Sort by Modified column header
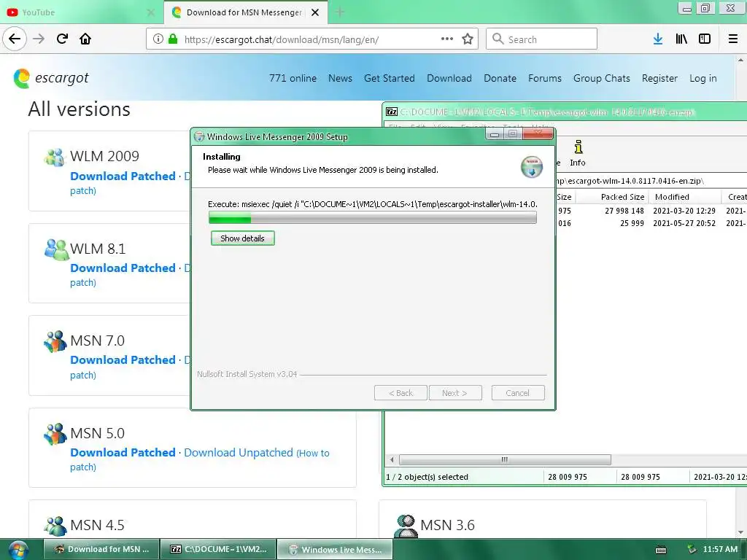The width and height of the screenshot is (747, 560). [x=685, y=197]
